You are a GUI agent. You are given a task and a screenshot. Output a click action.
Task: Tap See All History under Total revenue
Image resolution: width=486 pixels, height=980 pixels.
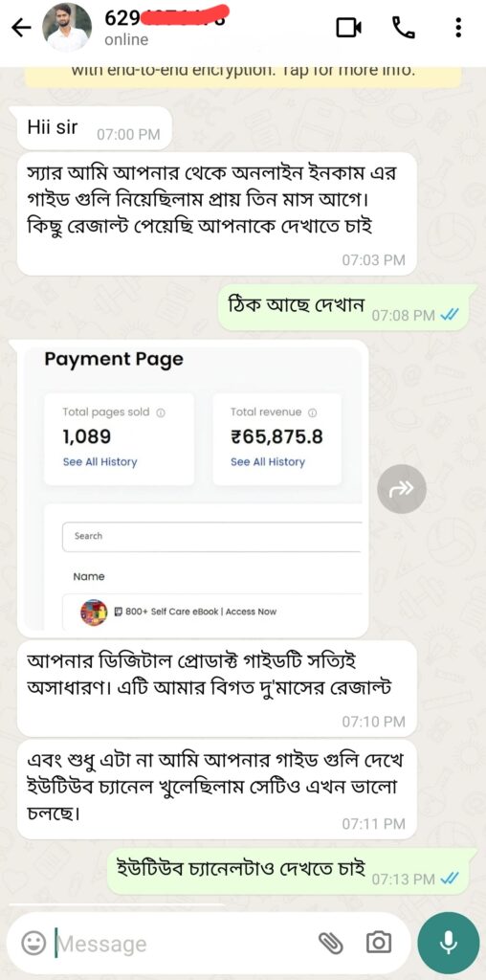tap(267, 462)
